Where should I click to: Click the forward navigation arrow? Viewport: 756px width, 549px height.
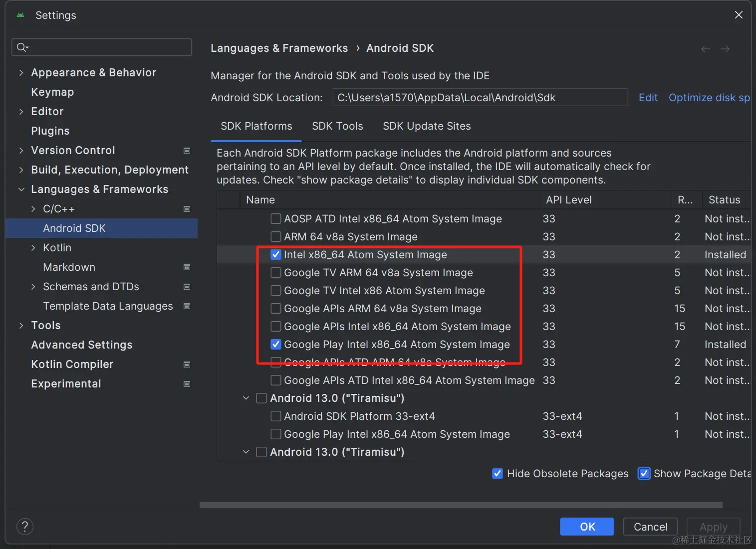[725, 48]
